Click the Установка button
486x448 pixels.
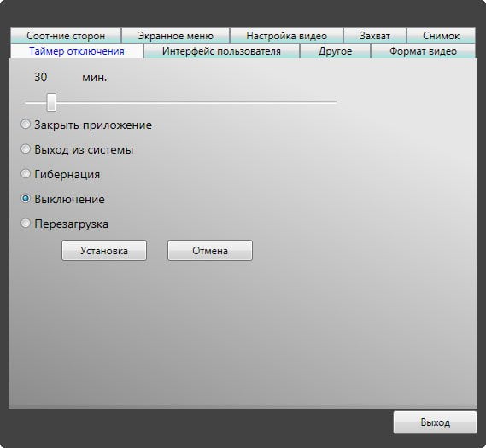click(104, 251)
